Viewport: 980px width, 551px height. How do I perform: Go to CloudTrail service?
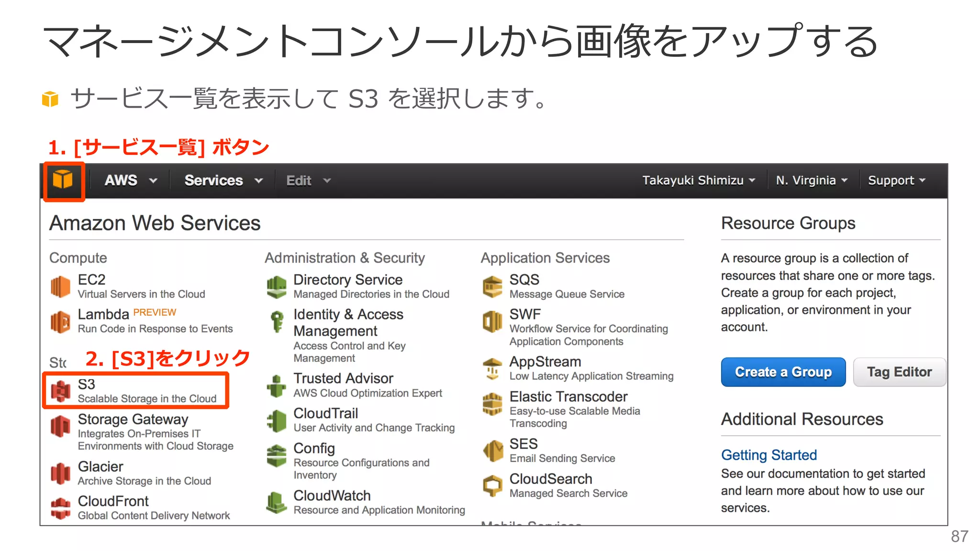(x=326, y=413)
